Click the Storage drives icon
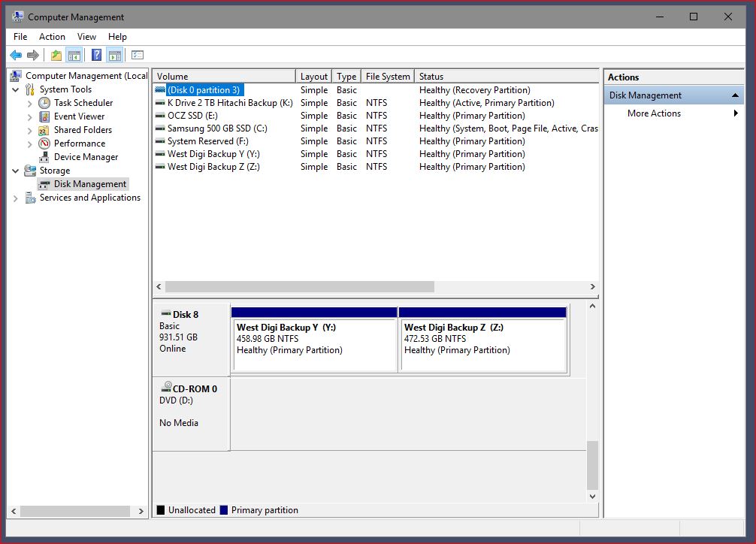Viewport: 756px width, 544px height. [30, 171]
